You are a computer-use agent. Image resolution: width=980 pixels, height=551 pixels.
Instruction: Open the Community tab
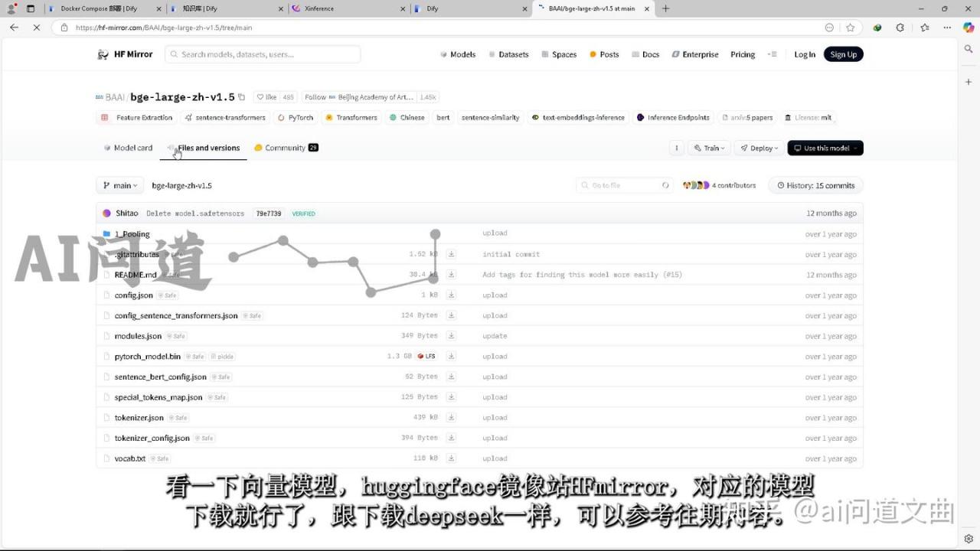(x=286, y=148)
